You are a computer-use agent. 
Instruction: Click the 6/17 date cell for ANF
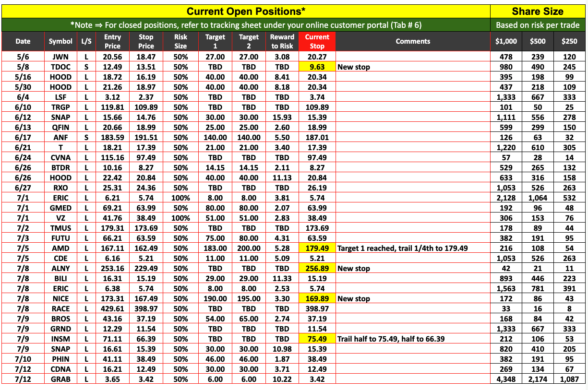point(23,138)
